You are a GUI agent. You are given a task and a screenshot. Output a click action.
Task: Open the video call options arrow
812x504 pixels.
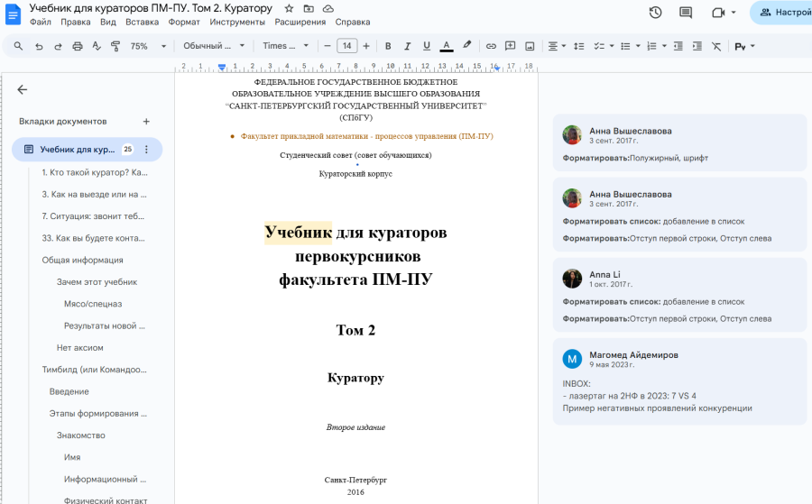tap(734, 13)
